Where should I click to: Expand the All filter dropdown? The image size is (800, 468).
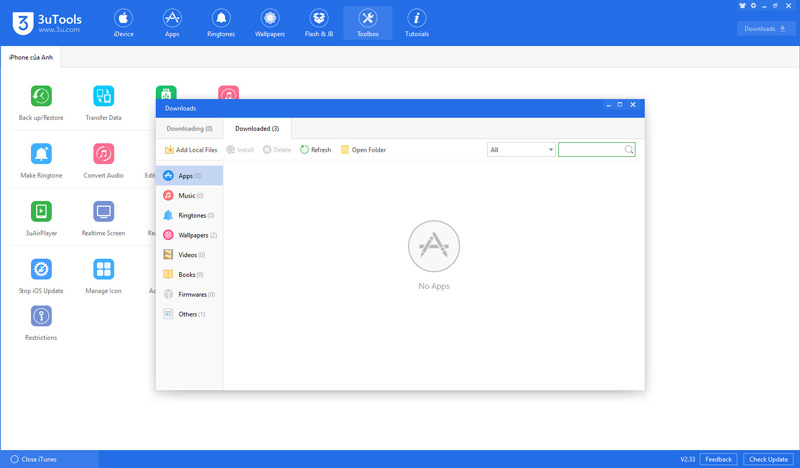pos(521,150)
